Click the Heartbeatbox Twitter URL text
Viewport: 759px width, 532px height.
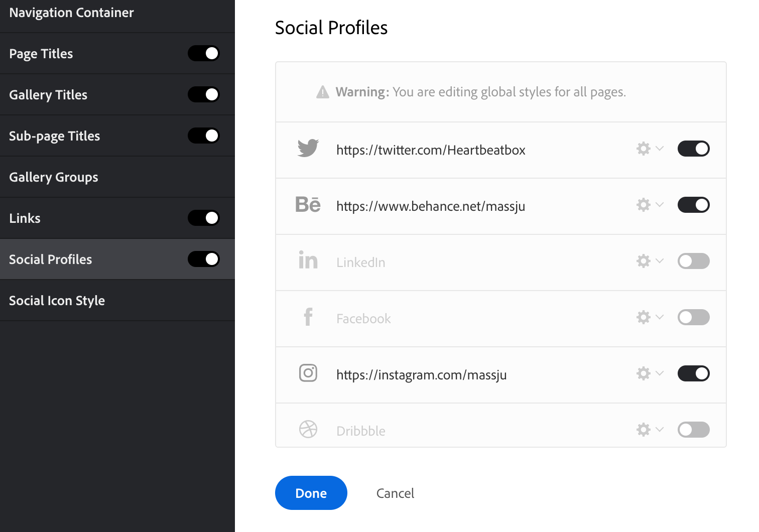[x=431, y=150]
